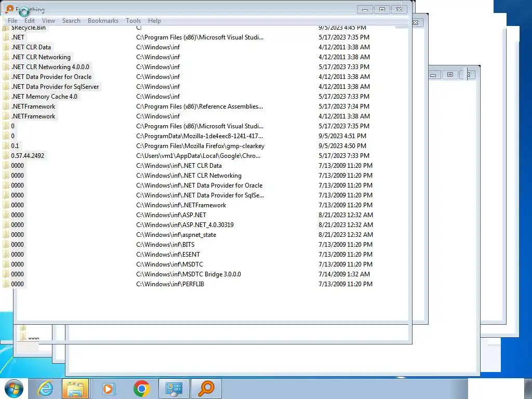Select the 0.57.44.2492 folder name
This screenshot has width=532, height=399.
point(28,156)
